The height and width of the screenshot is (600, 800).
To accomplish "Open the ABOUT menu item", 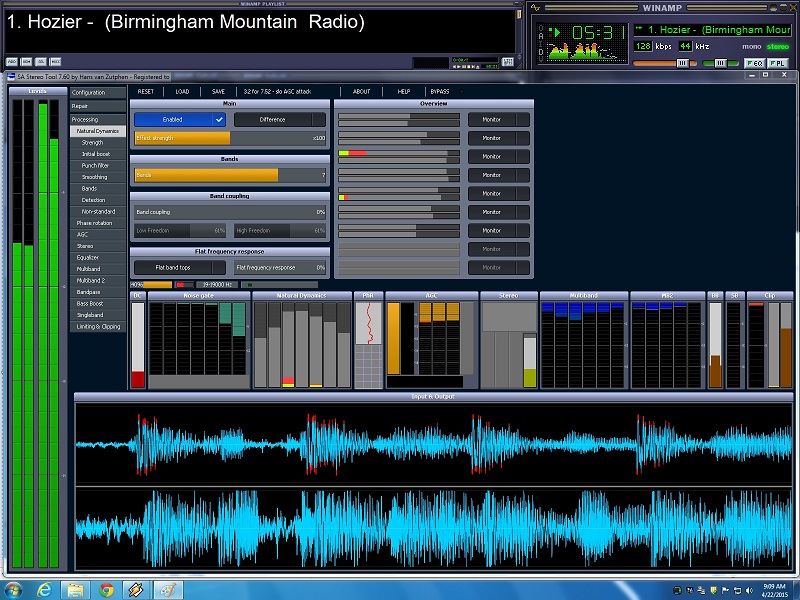I will [361, 92].
